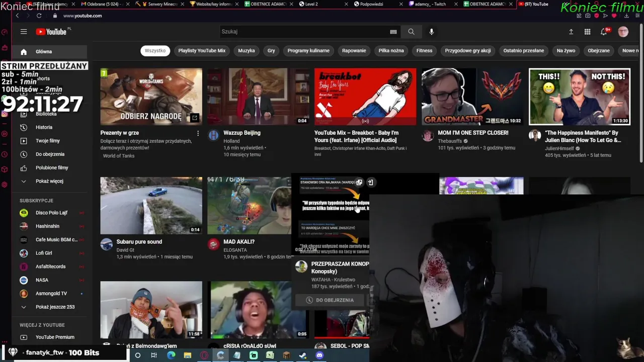
Task: Select the Na żywo chip
Action: click(566, 51)
